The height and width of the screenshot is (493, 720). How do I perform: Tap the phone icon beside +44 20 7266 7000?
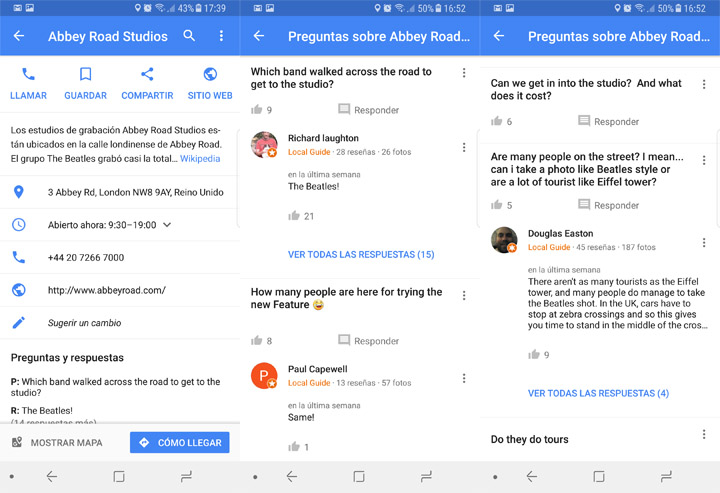(19, 257)
